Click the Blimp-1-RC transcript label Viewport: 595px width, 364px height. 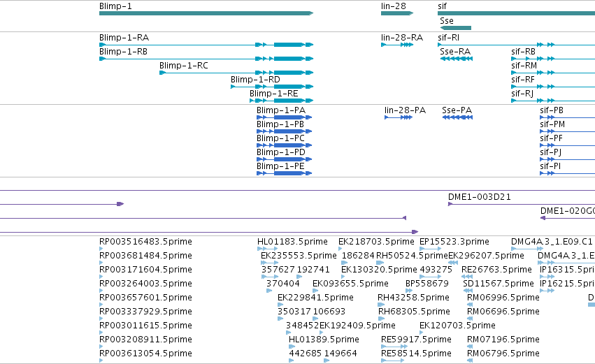tap(184, 66)
